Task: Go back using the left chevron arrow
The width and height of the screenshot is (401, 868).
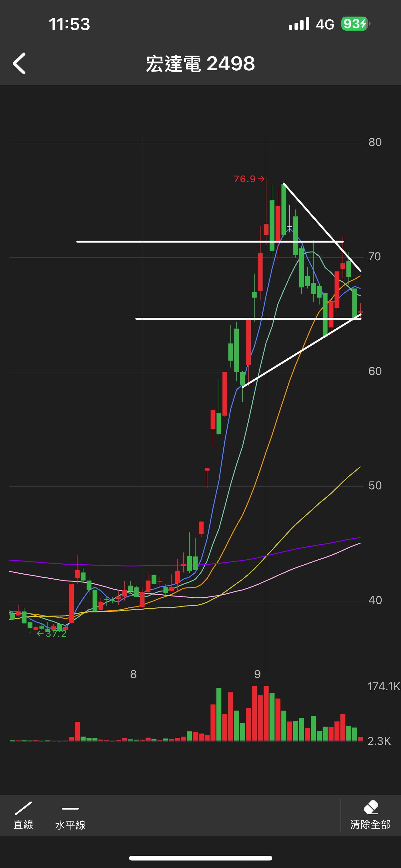Action: click(x=19, y=63)
